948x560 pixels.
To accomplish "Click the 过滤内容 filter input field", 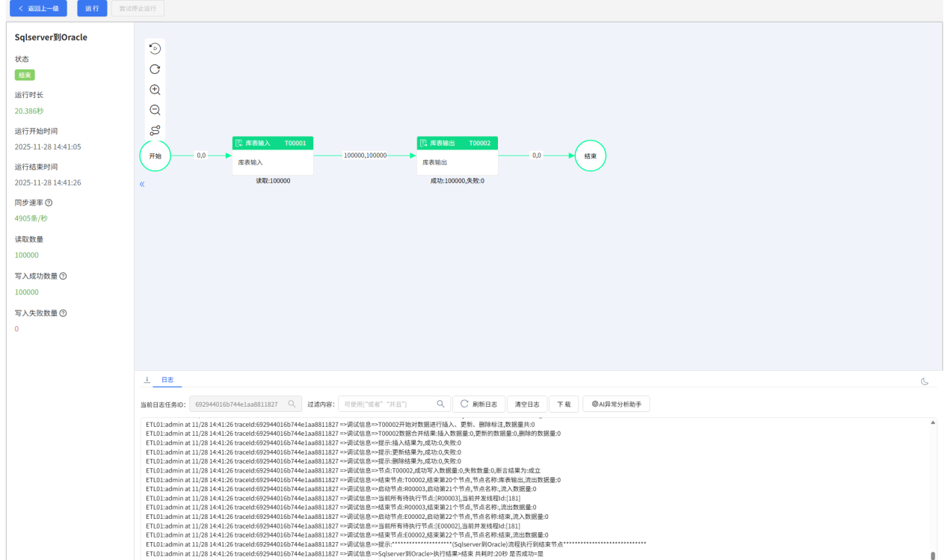I will pyautogui.click(x=385, y=404).
